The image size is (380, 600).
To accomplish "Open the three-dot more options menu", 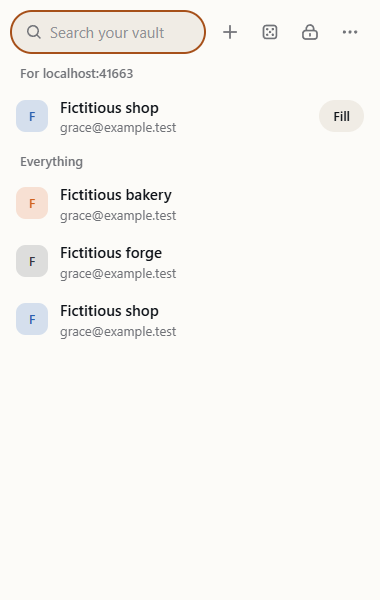I will (350, 32).
